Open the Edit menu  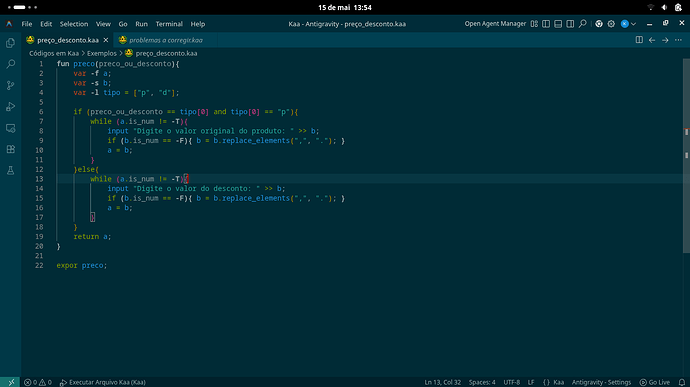click(x=46, y=24)
